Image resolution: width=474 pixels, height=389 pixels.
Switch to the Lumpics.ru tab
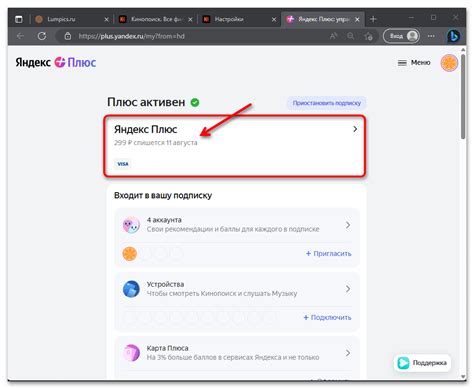pyautogui.click(x=72, y=19)
